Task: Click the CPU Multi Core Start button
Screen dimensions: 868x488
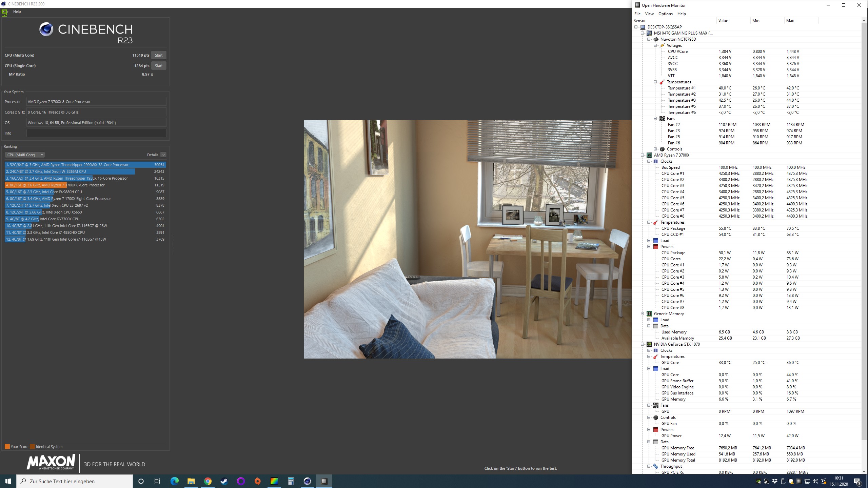Action: tap(159, 55)
